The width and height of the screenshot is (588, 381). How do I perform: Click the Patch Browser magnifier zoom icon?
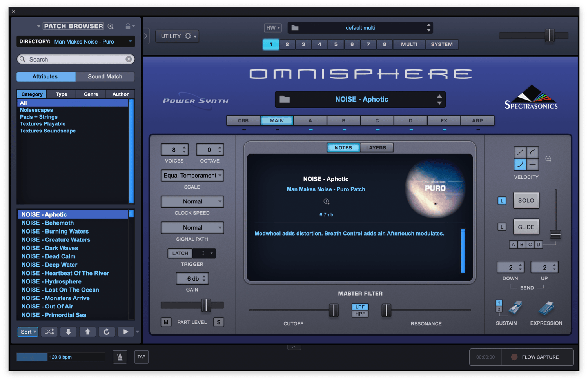[x=111, y=26]
